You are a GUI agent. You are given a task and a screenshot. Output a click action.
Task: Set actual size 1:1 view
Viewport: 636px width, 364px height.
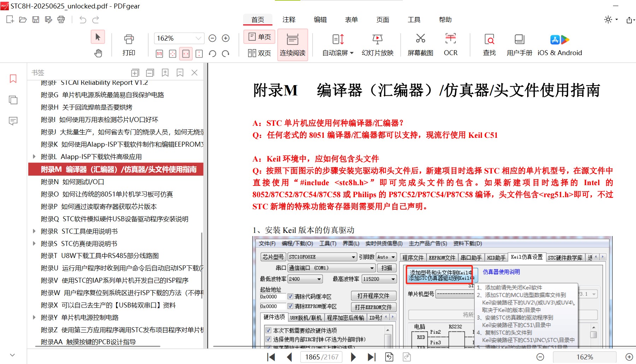(159, 54)
